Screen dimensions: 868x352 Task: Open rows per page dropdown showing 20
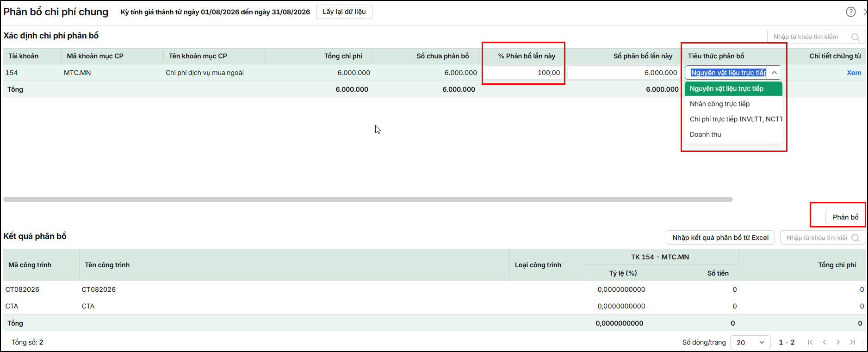coord(750,342)
